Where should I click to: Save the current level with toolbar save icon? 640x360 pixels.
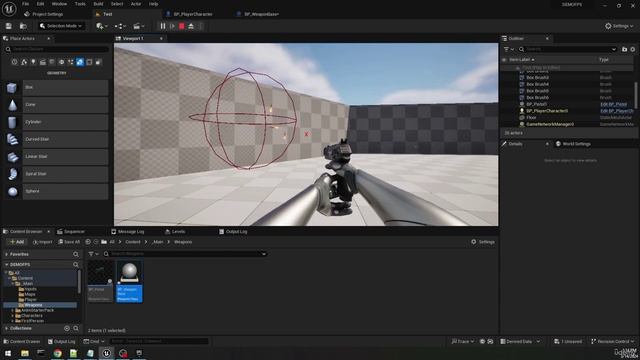tap(9, 26)
